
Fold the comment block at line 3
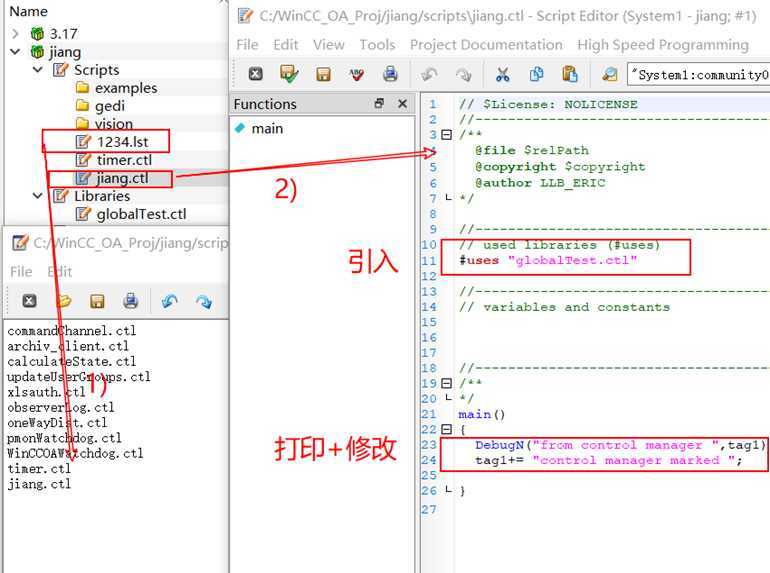click(x=446, y=135)
